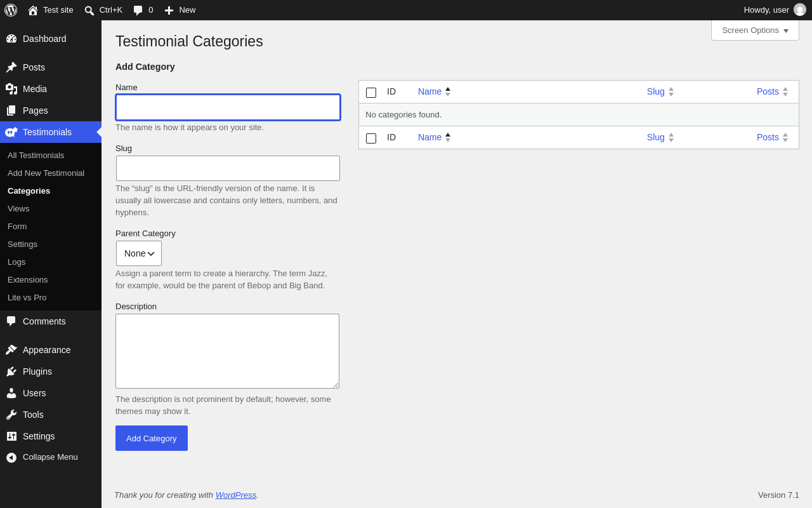The image size is (812, 508).
Task: Click the Posts label in the sidebar
Action: (x=34, y=67)
